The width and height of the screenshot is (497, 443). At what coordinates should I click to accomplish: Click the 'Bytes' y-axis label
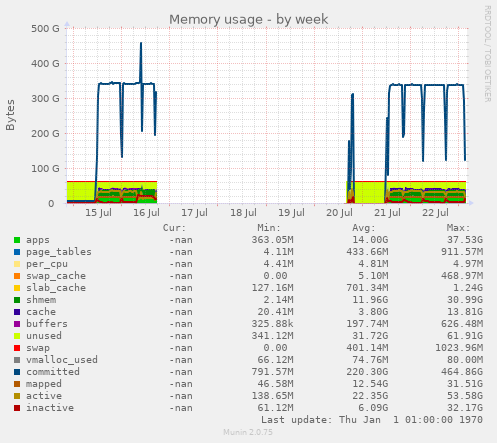(x=10, y=115)
